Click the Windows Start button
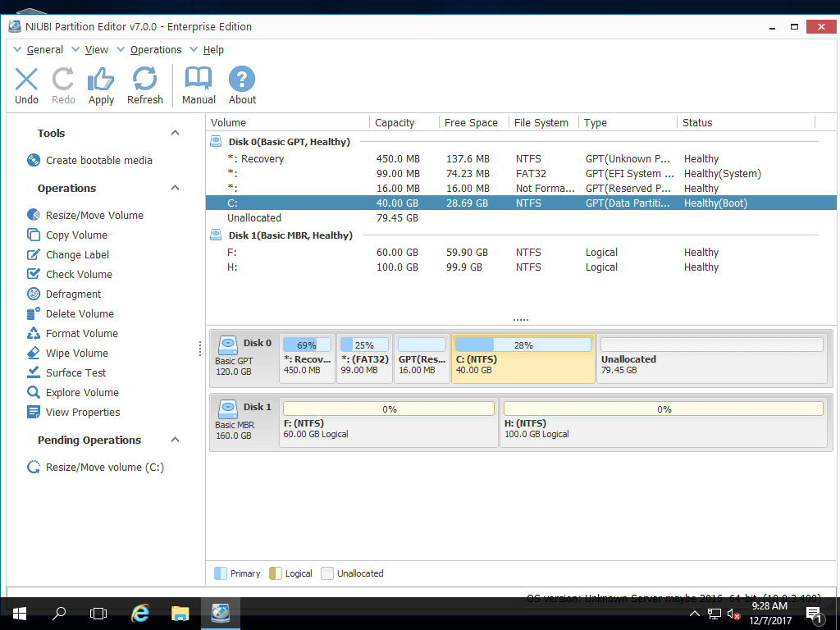 (x=20, y=613)
